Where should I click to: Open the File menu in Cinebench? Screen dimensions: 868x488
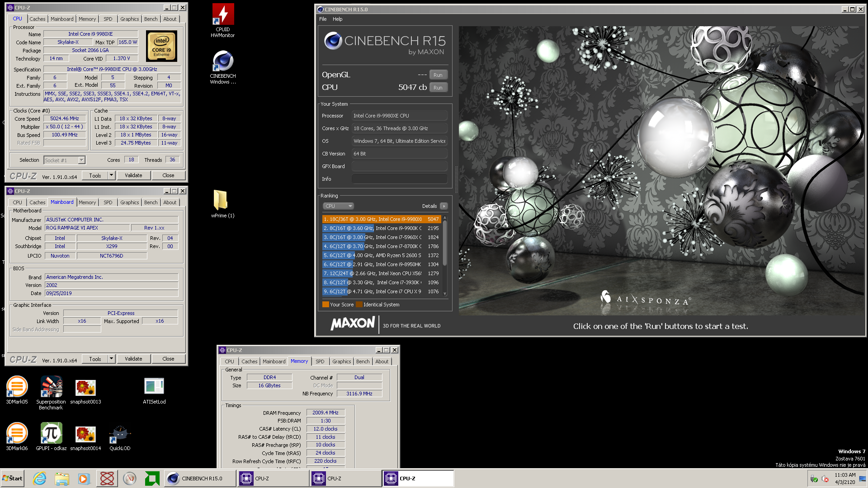click(x=323, y=19)
